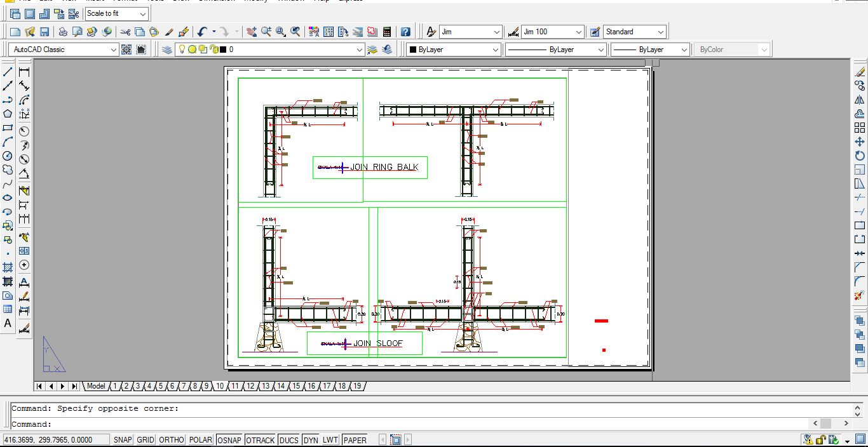Image resolution: width=868 pixels, height=447 pixels.
Task: Switch to the Model tab
Action: (x=96, y=386)
